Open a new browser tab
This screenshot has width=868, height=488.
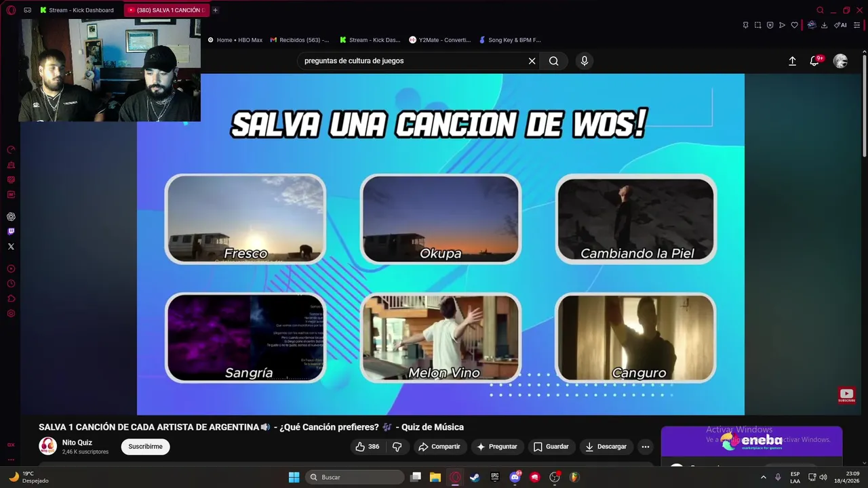click(x=216, y=10)
